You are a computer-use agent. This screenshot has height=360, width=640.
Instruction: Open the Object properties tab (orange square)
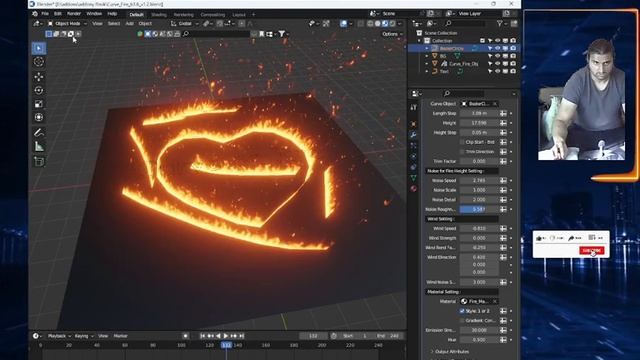point(413,124)
